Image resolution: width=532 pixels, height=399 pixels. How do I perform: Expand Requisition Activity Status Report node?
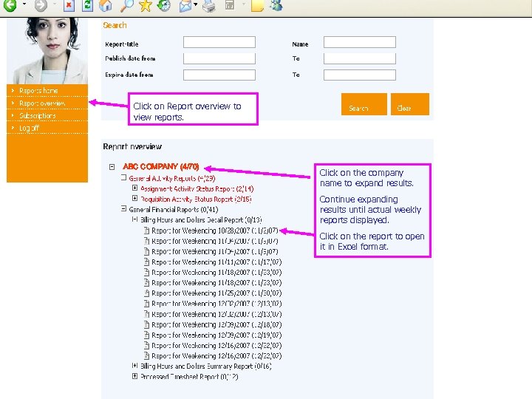pyautogui.click(x=134, y=198)
